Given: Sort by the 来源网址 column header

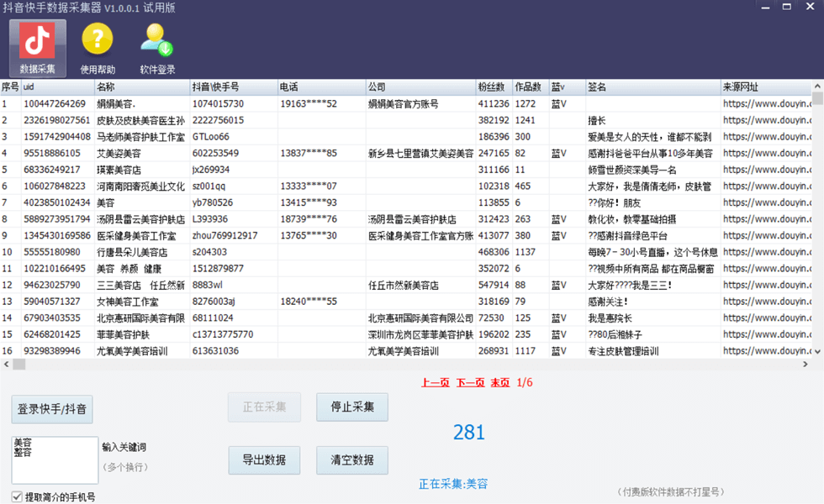Looking at the screenshot, I should point(766,87).
